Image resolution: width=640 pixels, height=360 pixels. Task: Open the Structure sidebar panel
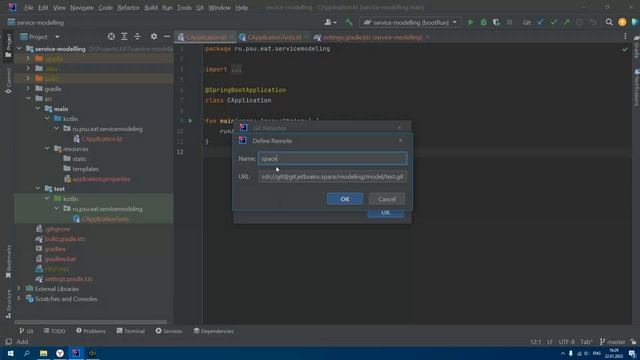[x=8, y=304]
